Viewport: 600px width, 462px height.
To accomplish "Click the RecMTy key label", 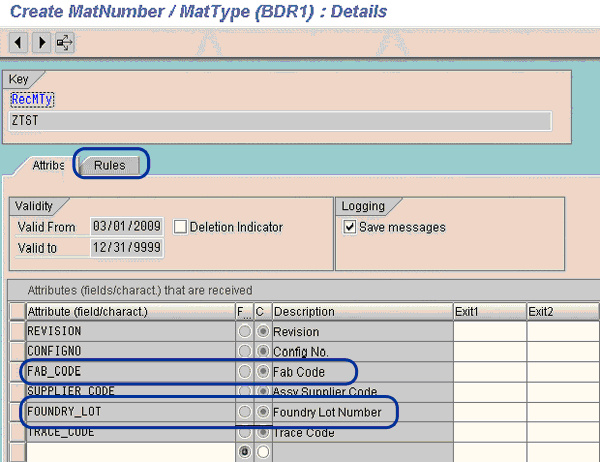I will coord(30,99).
